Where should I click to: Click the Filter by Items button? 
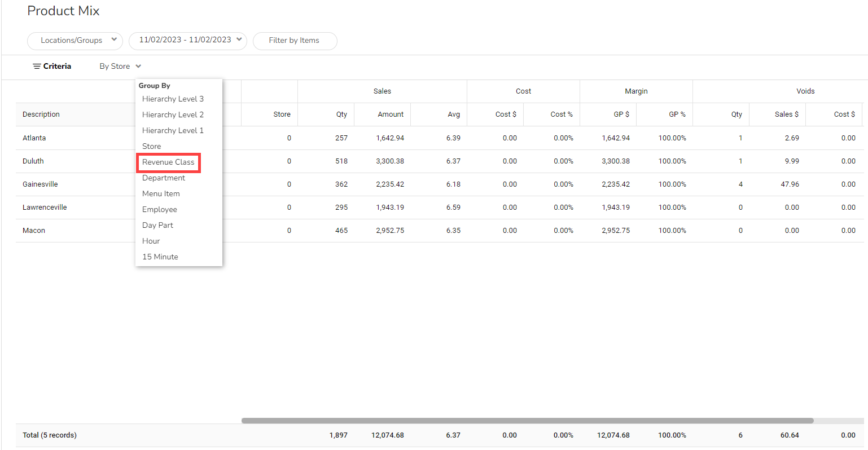[x=295, y=41]
